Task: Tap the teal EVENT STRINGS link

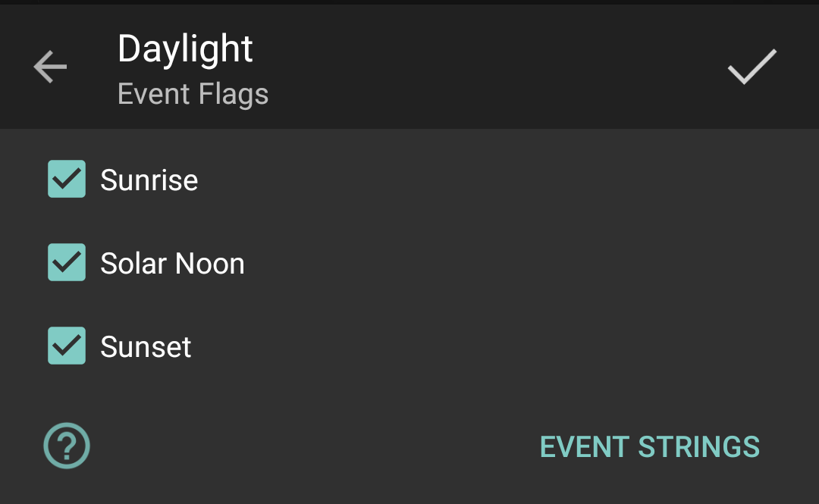Action: 649,447
